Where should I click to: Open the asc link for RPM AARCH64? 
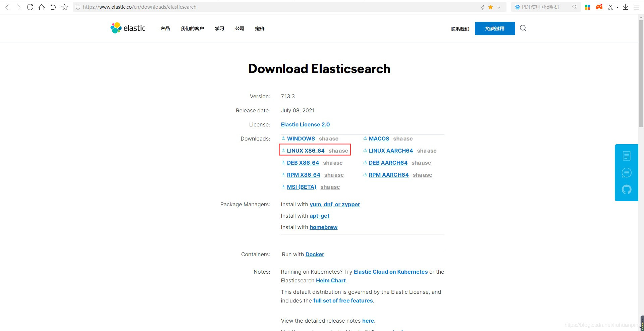pyautogui.click(x=427, y=175)
